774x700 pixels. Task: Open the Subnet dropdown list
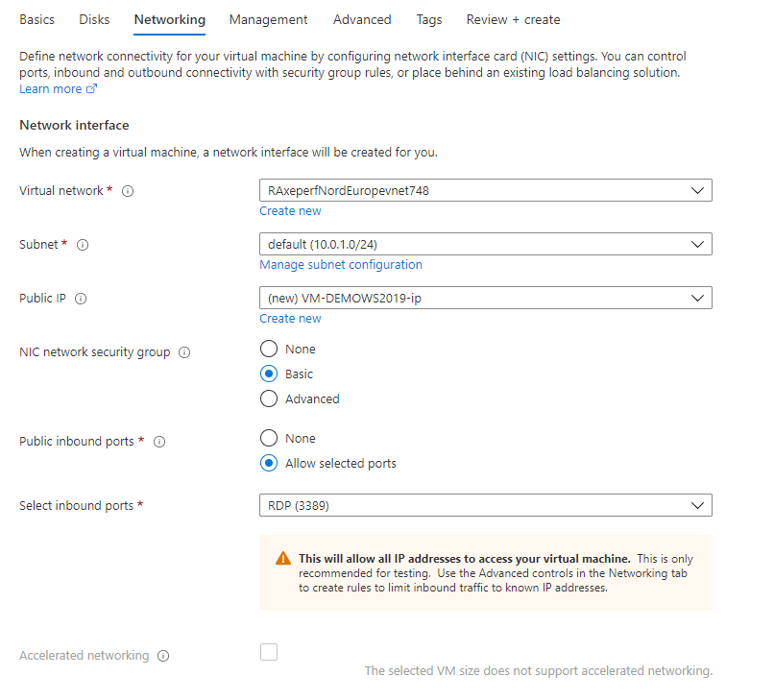[485, 244]
